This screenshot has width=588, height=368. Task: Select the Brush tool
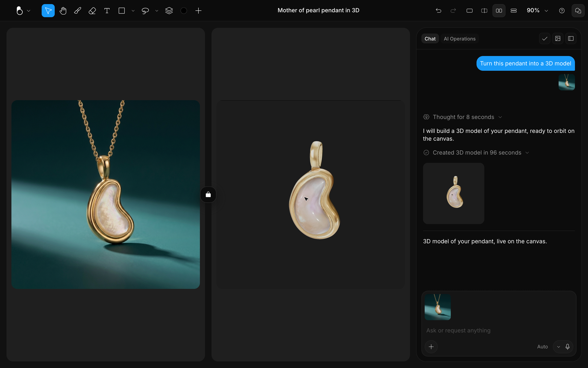pyautogui.click(x=78, y=10)
